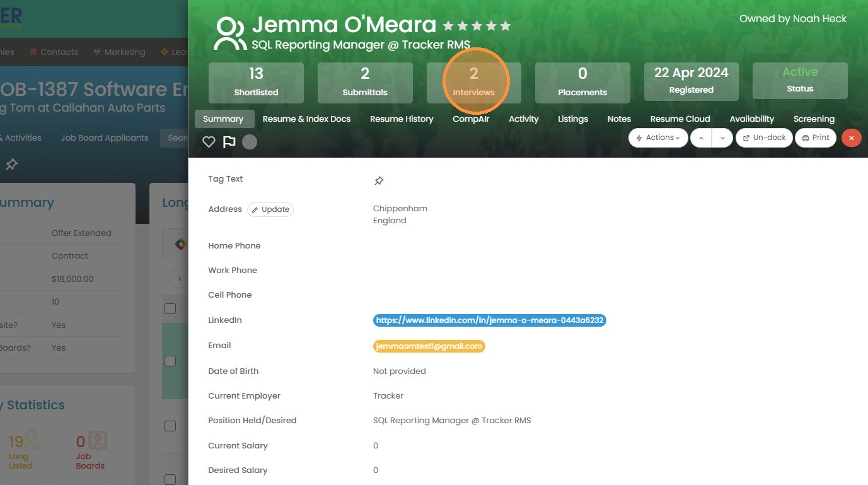
Task: Open the Screening tab
Action: 814,119
